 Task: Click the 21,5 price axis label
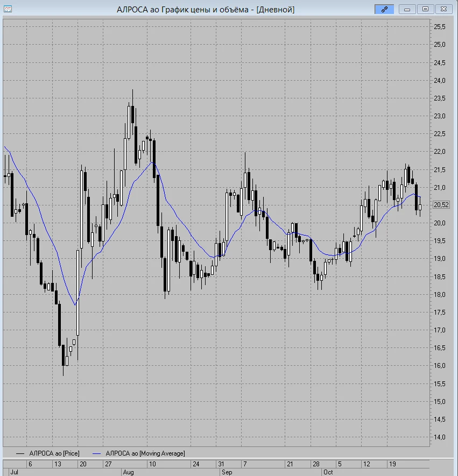click(440, 170)
